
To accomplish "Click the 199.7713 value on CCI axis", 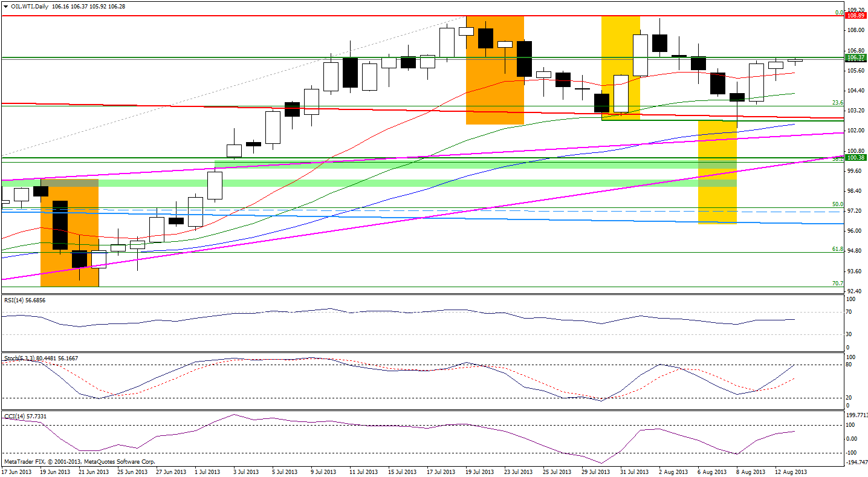I will [857, 415].
